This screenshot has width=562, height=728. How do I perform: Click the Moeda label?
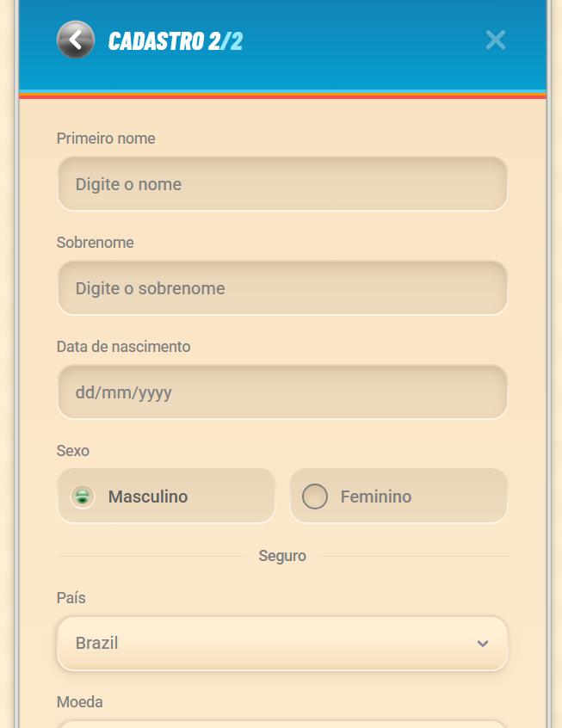pyautogui.click(x=80, y=701)
